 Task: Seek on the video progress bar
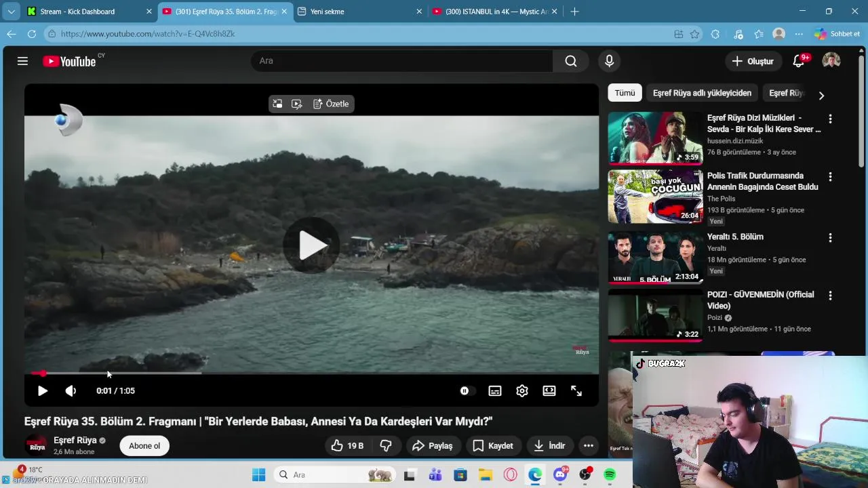(x=311, y=373)
